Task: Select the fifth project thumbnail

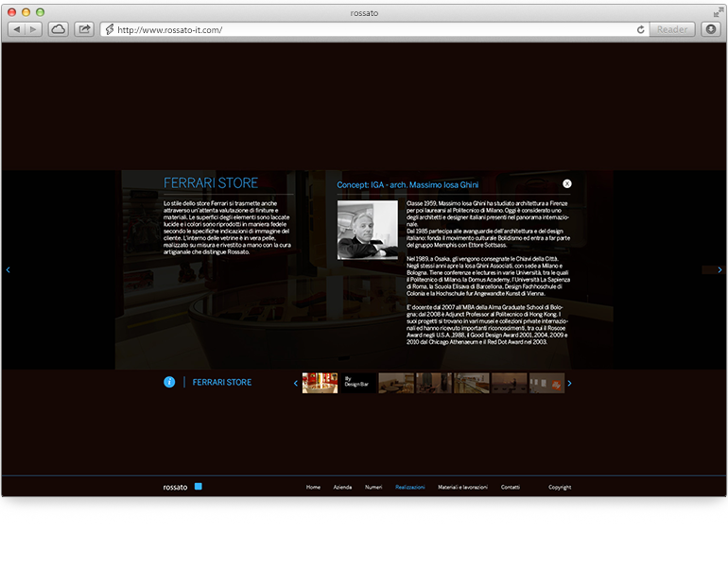Action: tap(471, 383)
